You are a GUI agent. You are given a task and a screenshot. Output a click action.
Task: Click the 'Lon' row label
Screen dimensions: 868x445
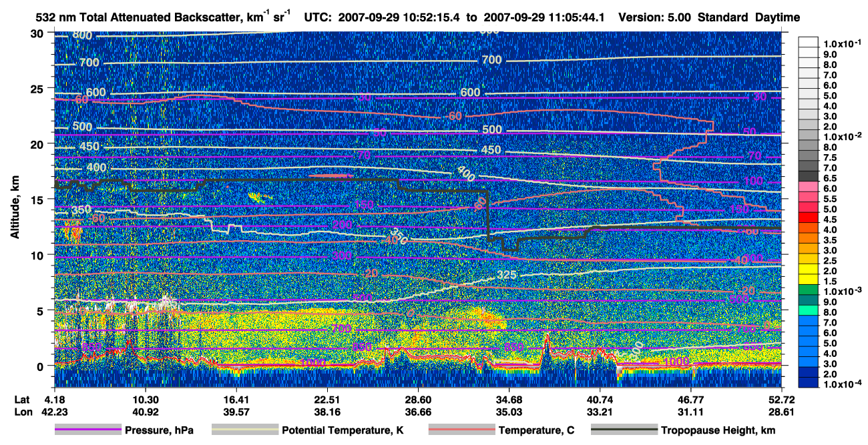(23, 411)
